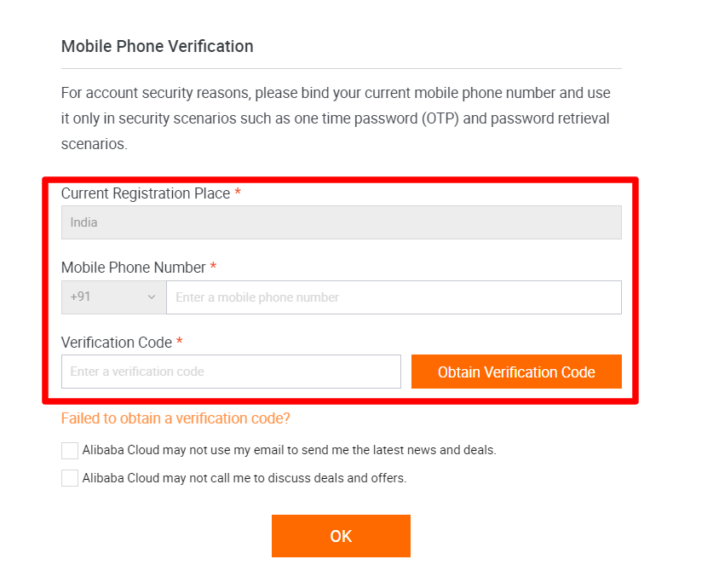713x588 pixels.
Task: Click the Mobile Phone Verification heading
Action: coord(157,46)
